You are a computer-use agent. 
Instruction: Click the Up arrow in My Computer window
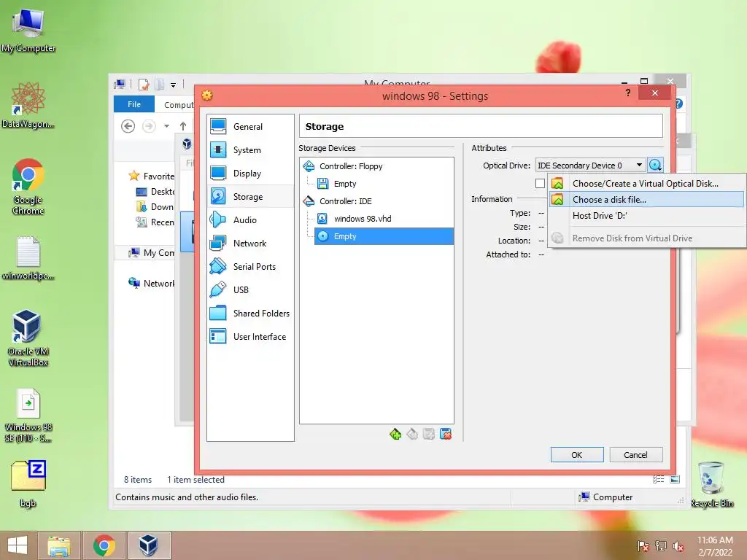point(183,126)
